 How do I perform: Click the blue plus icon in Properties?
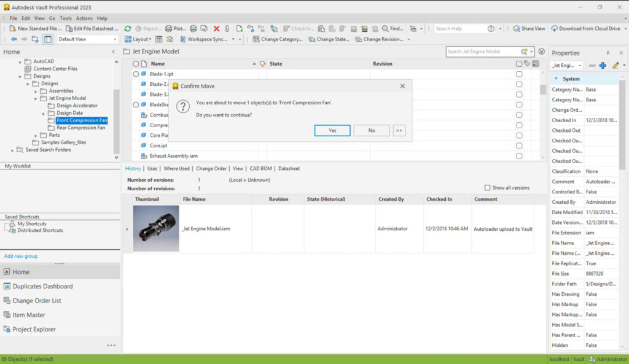click(603, 65)
